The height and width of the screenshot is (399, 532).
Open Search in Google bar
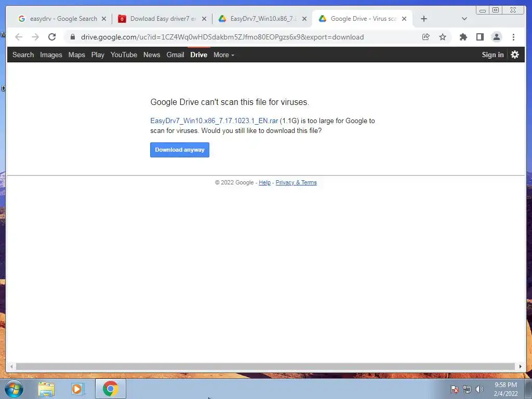click(x=23, y=55)
